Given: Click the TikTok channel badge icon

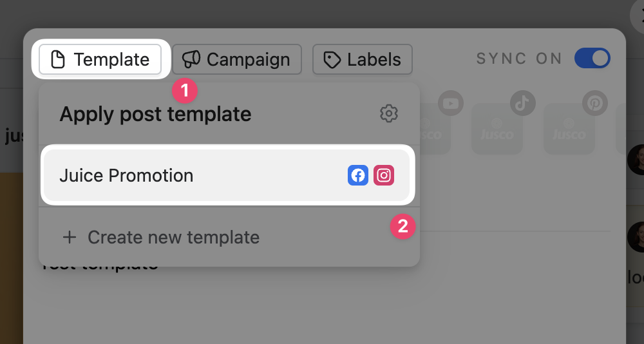Looking at the screenshot, I should [522, 102].
